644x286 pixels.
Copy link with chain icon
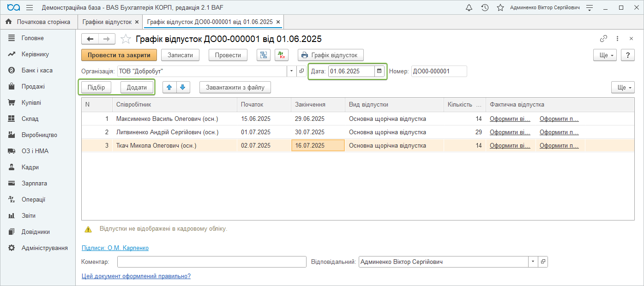(x=603, y=39)
